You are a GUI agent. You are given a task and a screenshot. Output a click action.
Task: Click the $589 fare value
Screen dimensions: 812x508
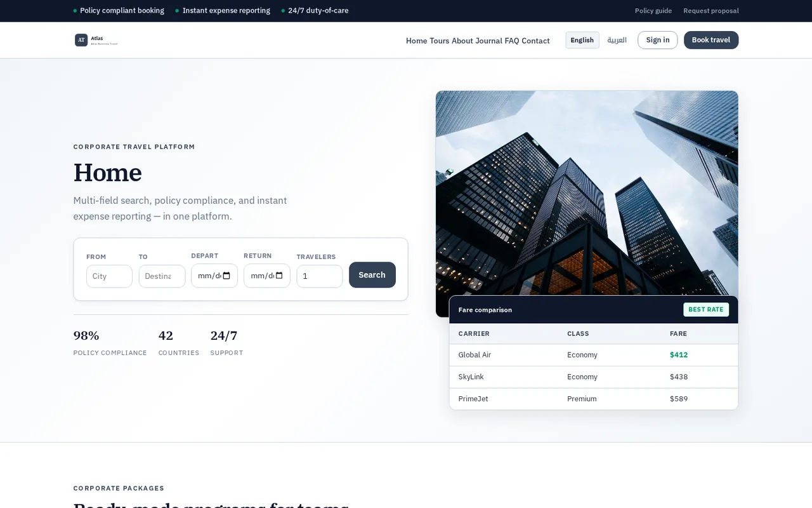(x=679, y=399)
